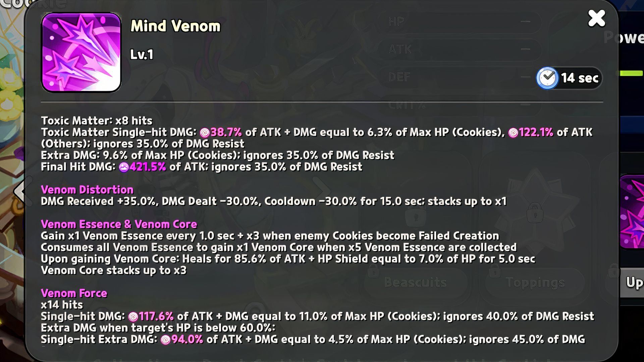Image resolution: width=644 pixels, height=362 pixels.
Task: Click the spiral icon beside 38.7%
Action: coord(205,133)
